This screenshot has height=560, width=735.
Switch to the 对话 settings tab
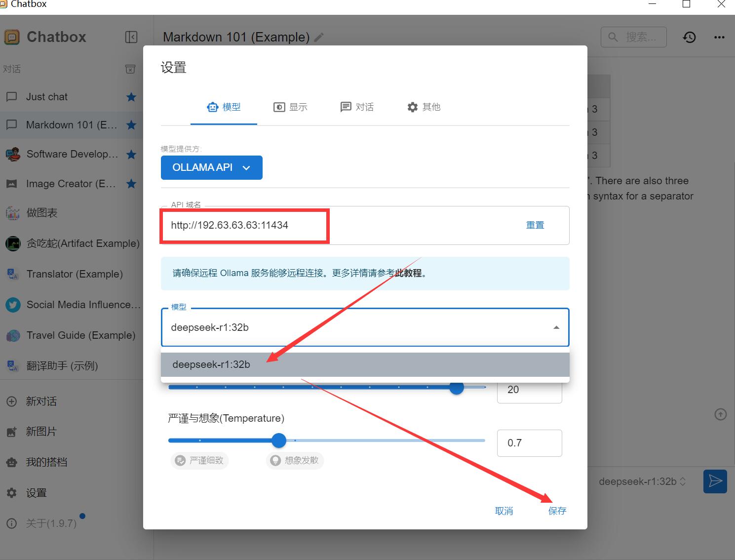(357, 107)
